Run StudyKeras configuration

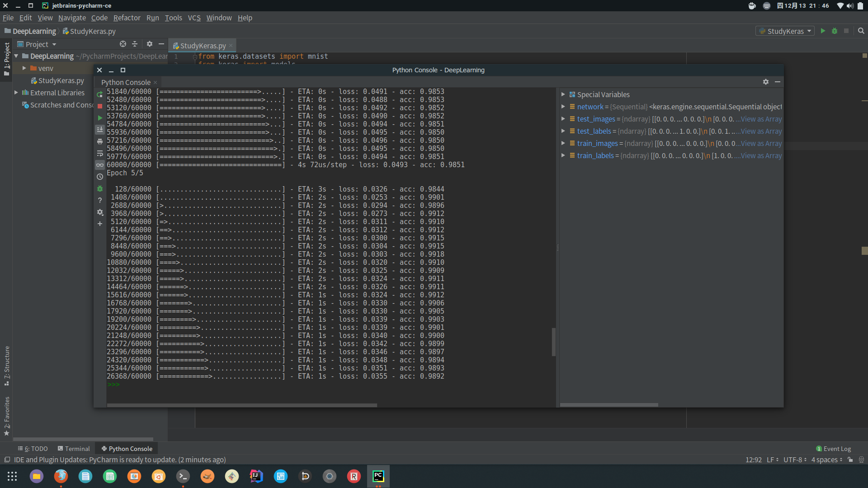(x=823, y=31)
